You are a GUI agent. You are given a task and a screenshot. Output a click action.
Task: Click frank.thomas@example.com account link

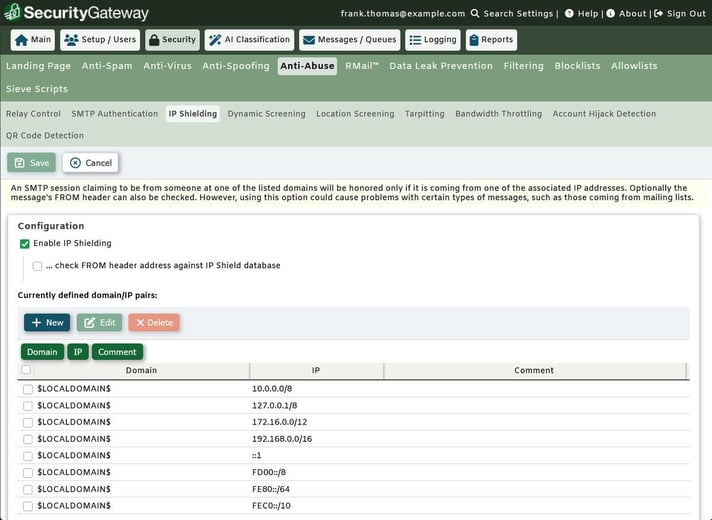click(403, 14)
